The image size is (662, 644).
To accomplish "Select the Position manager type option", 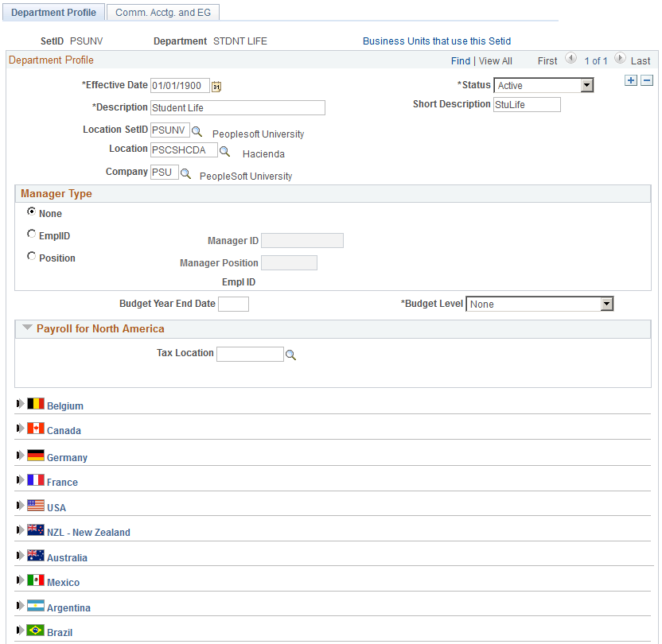I will tap(31, 255).
